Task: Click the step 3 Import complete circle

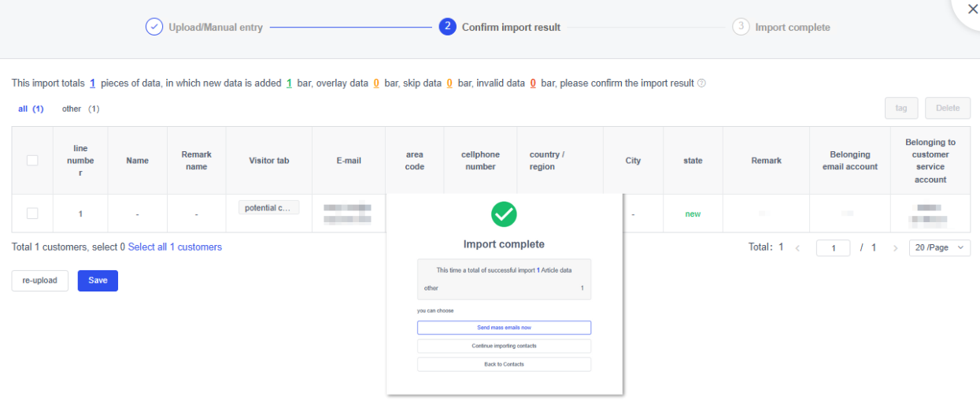Action: 740,27
